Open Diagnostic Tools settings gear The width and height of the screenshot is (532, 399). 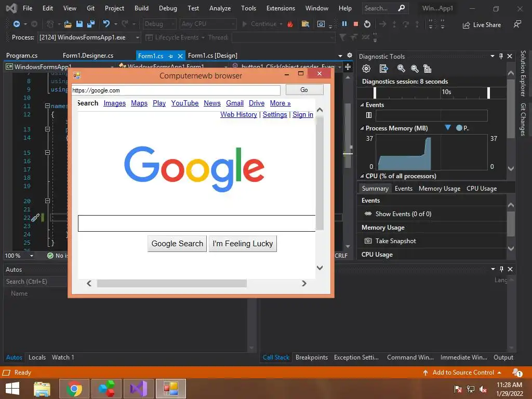[x=366, y=69]
